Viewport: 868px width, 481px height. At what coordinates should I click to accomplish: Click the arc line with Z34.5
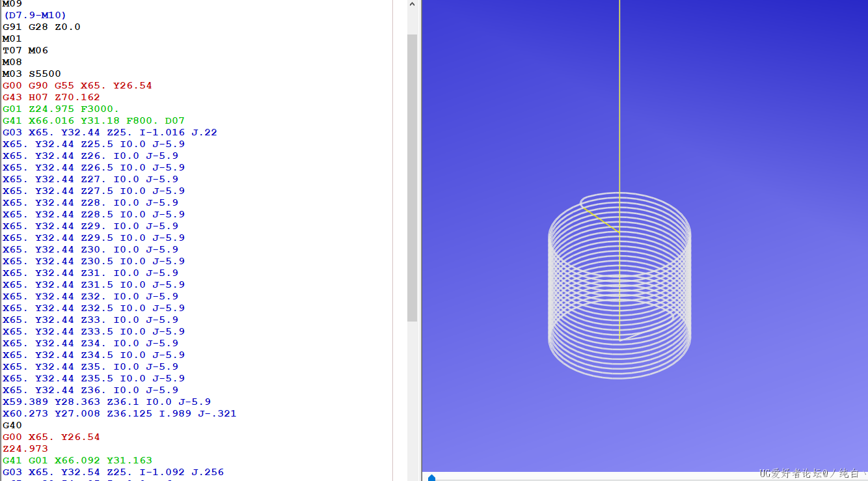[94, 355]
